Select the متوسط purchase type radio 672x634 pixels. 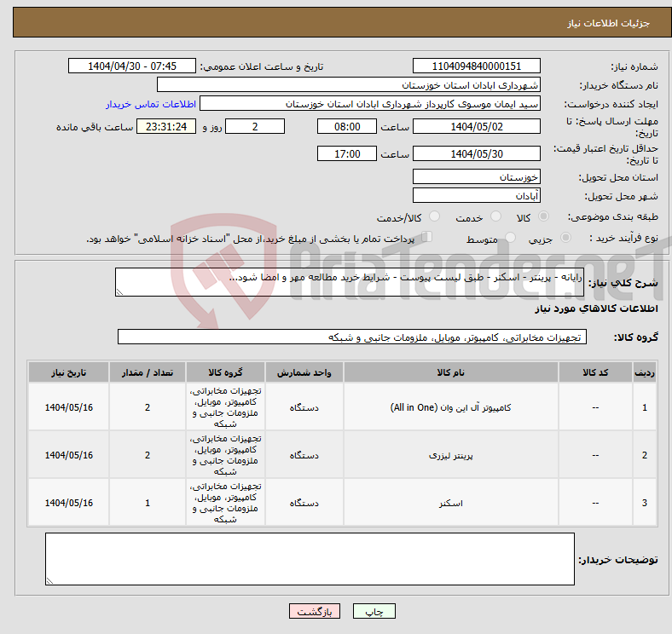[x=511, y=238]
